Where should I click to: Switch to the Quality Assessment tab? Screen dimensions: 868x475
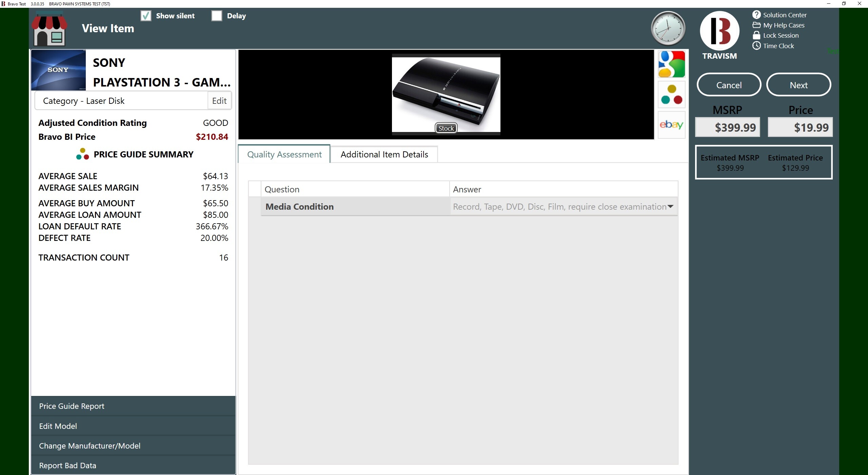coord(284,154)
